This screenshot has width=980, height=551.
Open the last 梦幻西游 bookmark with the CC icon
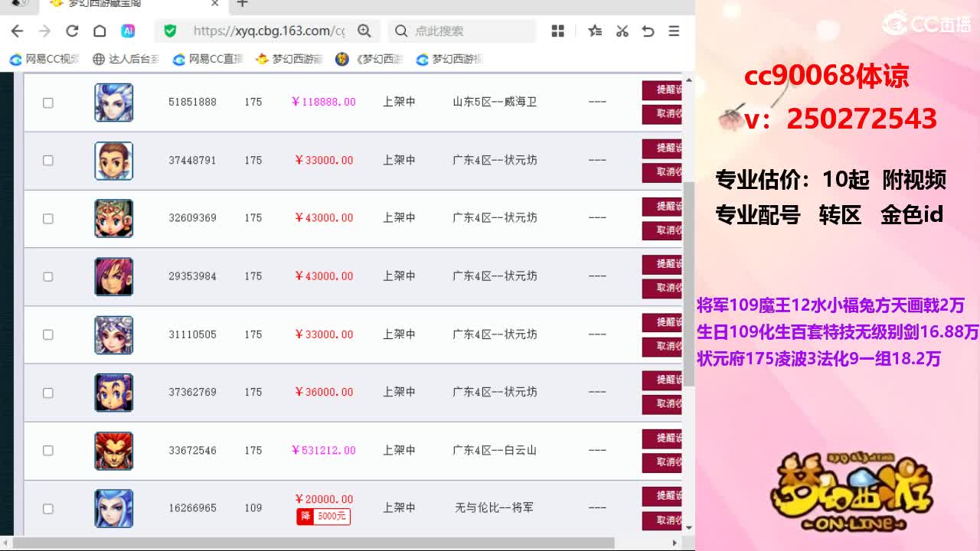point(449,59)
